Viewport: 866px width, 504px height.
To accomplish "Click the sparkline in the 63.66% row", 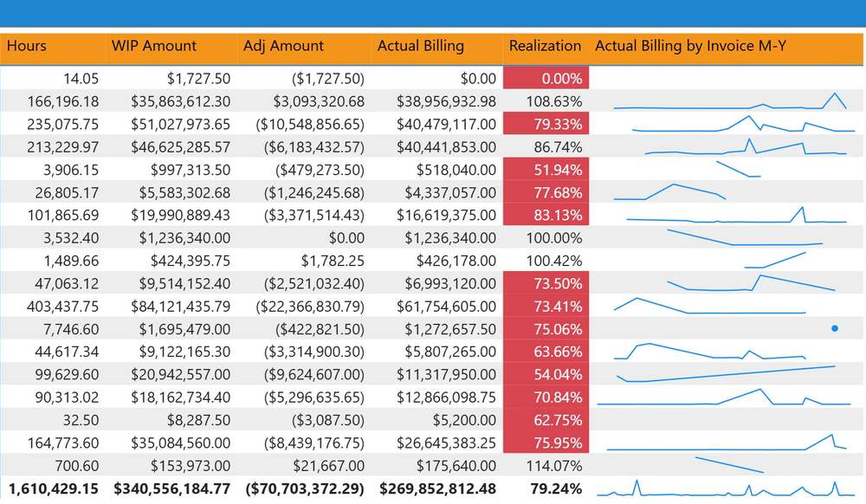I will 710,351.
